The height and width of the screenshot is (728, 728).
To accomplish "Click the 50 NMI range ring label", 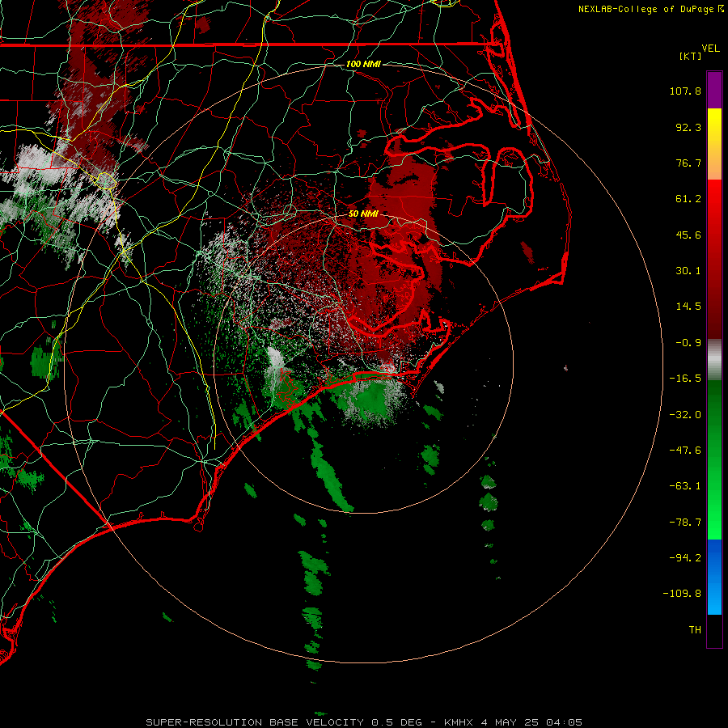I will click(363, 214).
